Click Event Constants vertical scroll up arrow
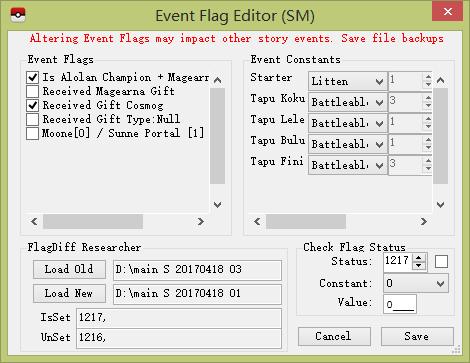470x363 pixels. [x=441, y=80]
